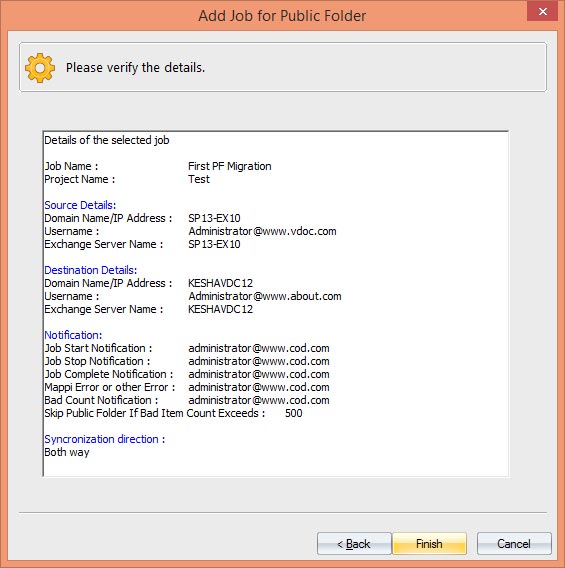Image resolution: width=565 pixels, height=568 pixels.
Task: Cancel the job creation wizard
Action: [514, 543]
